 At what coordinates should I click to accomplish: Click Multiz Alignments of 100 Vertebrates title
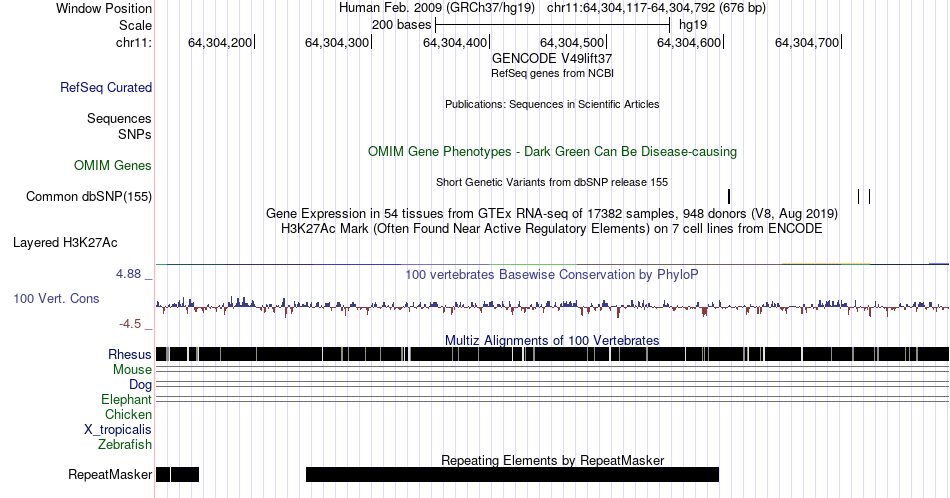coord(552,340)
